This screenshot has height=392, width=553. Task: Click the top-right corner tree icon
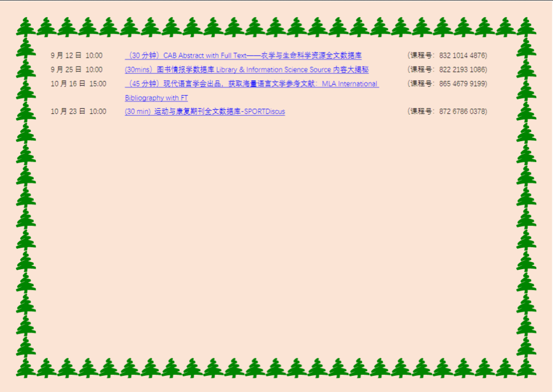tap(526, 27)
